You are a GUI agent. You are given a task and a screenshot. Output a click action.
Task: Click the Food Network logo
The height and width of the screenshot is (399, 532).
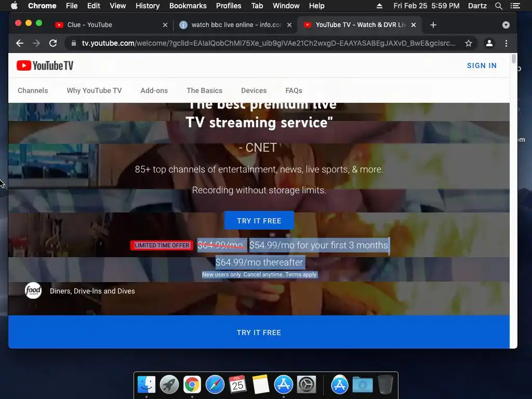click(33, 291)
